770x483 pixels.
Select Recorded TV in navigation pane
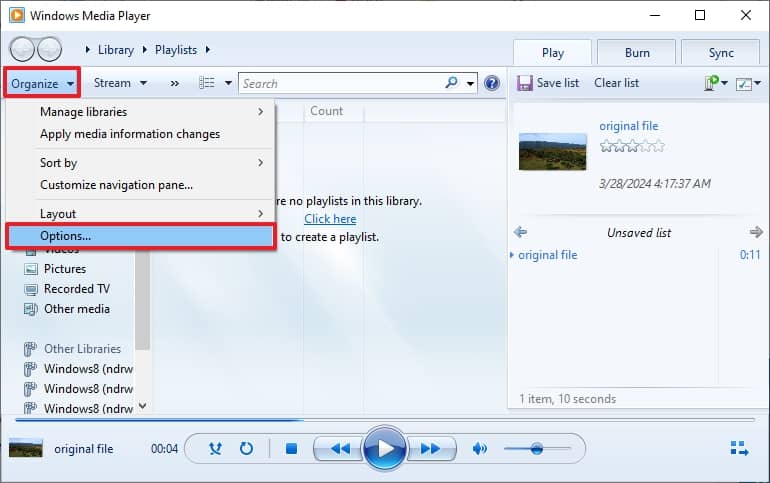point(77,289)
